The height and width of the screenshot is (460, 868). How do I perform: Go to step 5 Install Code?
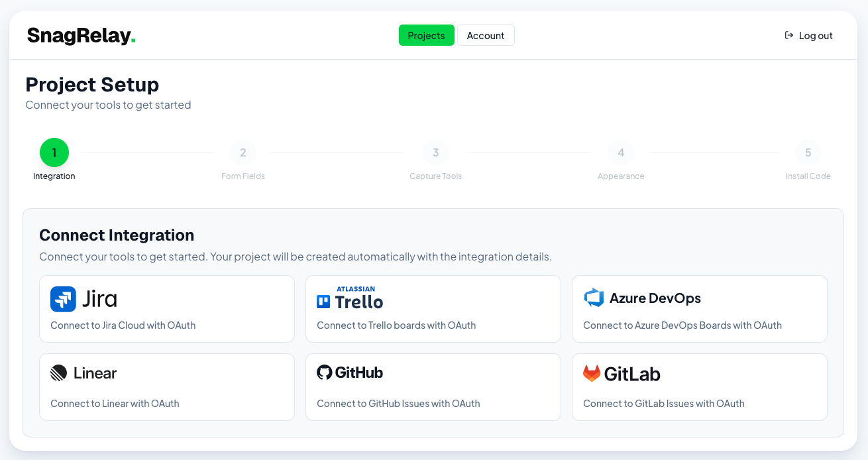coord(808,152)
